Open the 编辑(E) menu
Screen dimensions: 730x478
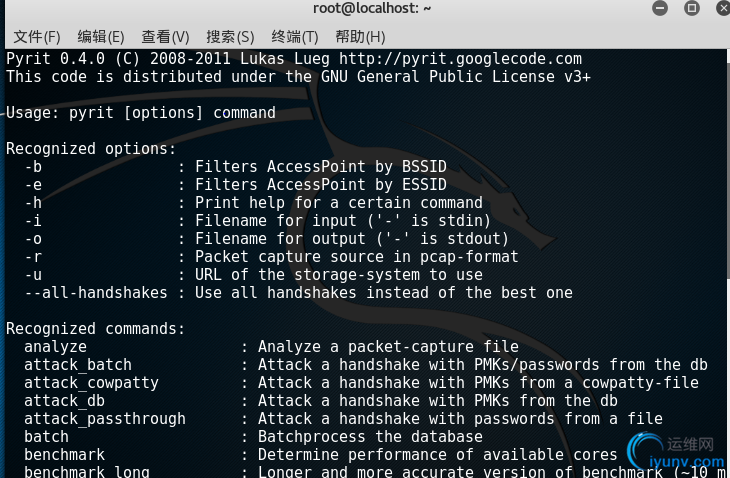click(101, 37)
